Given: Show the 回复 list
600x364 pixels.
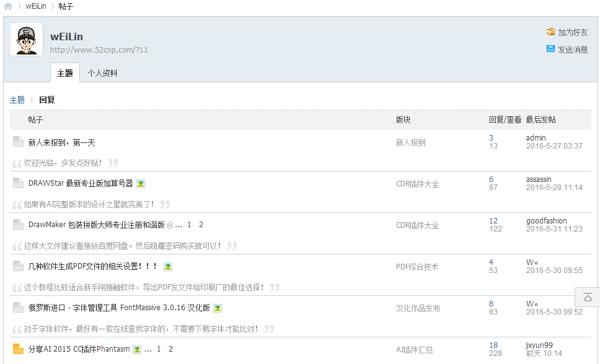Looking at the screenshot, I should pos(46,100).
